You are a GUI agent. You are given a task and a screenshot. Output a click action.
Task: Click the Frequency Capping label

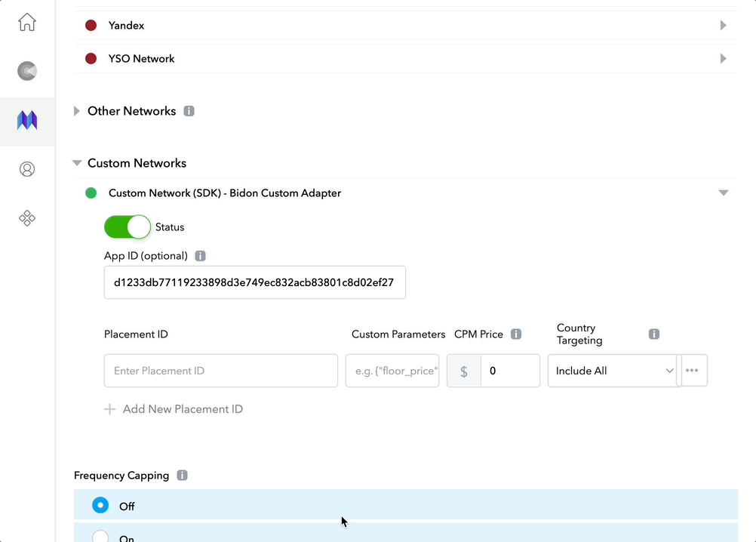coord(121,476)
